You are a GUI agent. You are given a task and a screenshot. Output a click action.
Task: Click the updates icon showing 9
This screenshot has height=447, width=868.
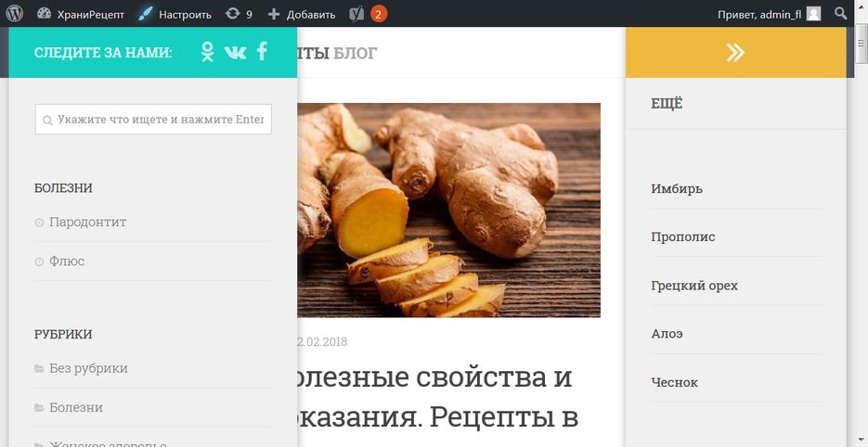click(240, 14)
